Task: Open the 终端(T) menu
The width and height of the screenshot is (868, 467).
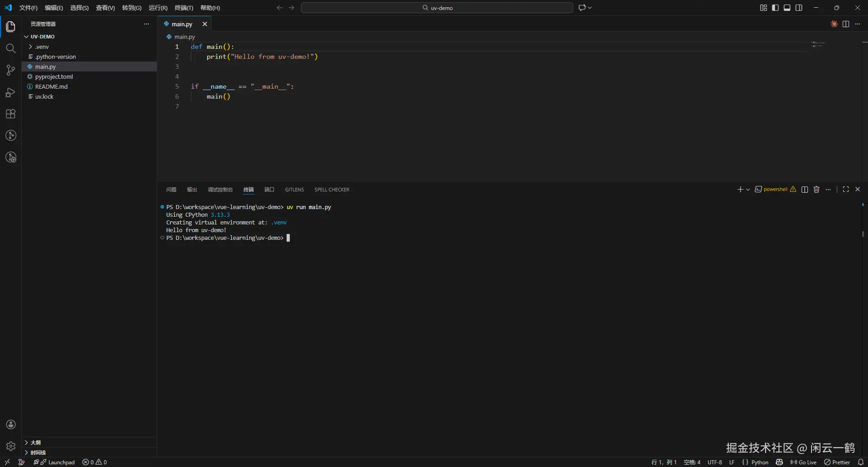Action: point(184,8)
